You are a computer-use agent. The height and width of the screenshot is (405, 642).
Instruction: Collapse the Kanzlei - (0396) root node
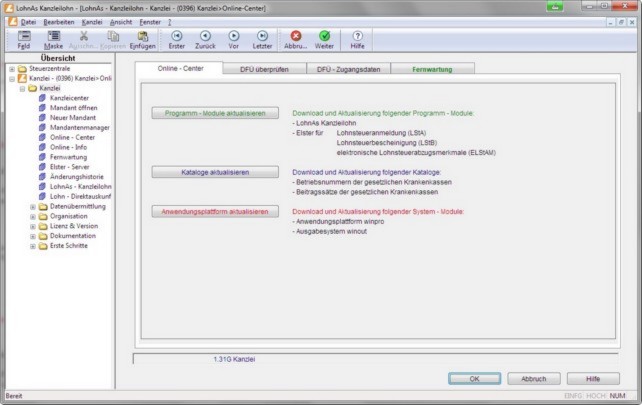(x=12, y=79)
